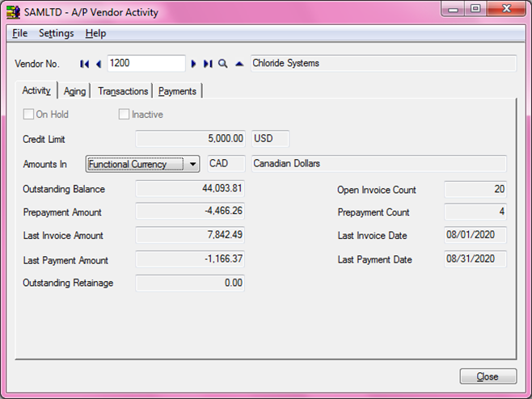
Task: Go to first vendor record
Action: (x=84, y=64)
